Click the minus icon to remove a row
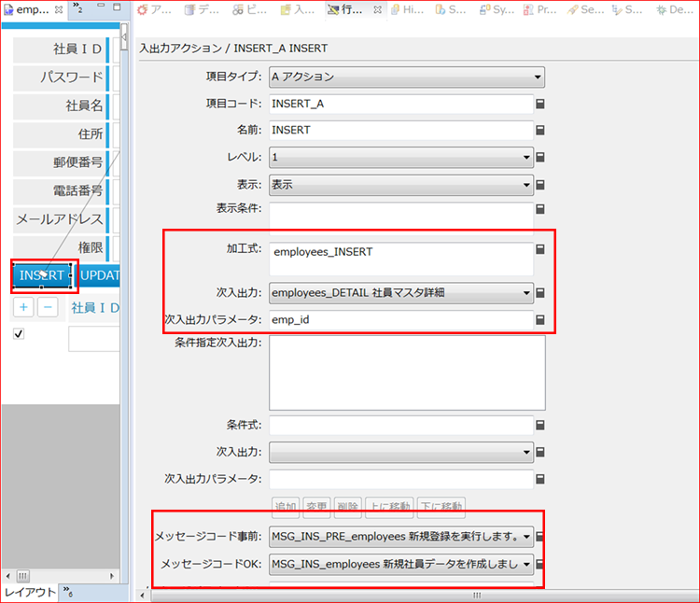 [x=48, y=307]
